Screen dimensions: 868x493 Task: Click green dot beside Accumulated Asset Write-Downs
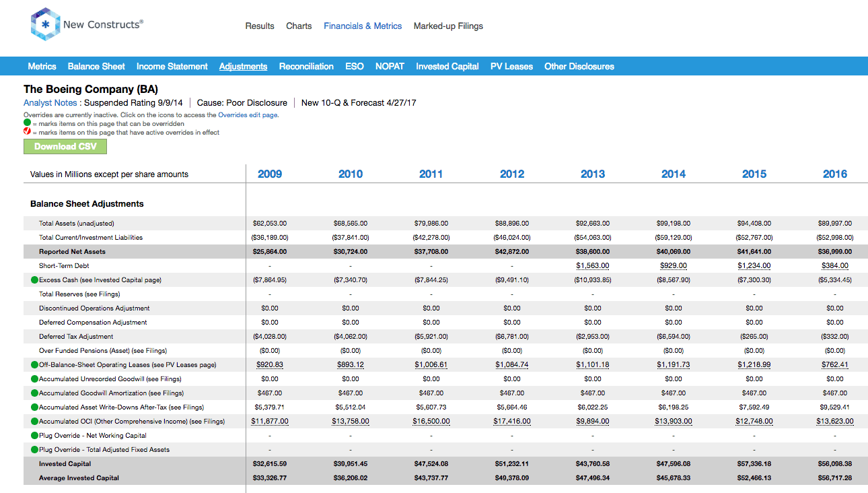[x=34, y=407]
